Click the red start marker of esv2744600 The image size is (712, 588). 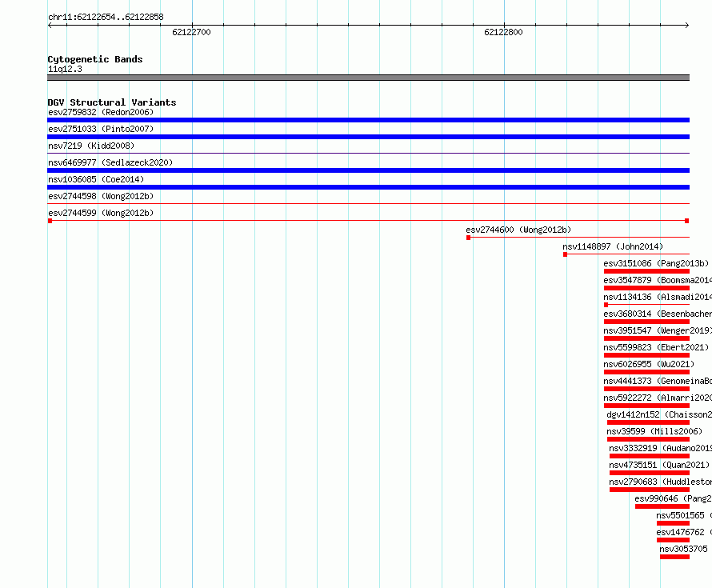[468, 238]
